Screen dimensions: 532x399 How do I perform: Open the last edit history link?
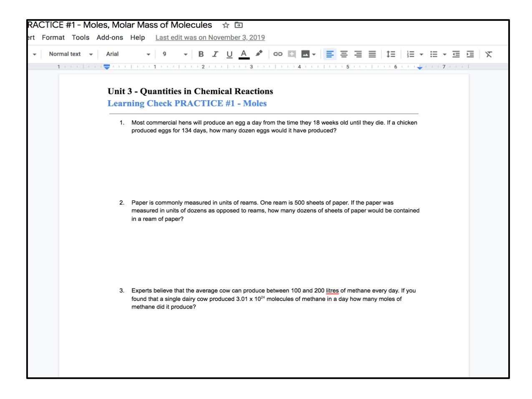(210, 38)
